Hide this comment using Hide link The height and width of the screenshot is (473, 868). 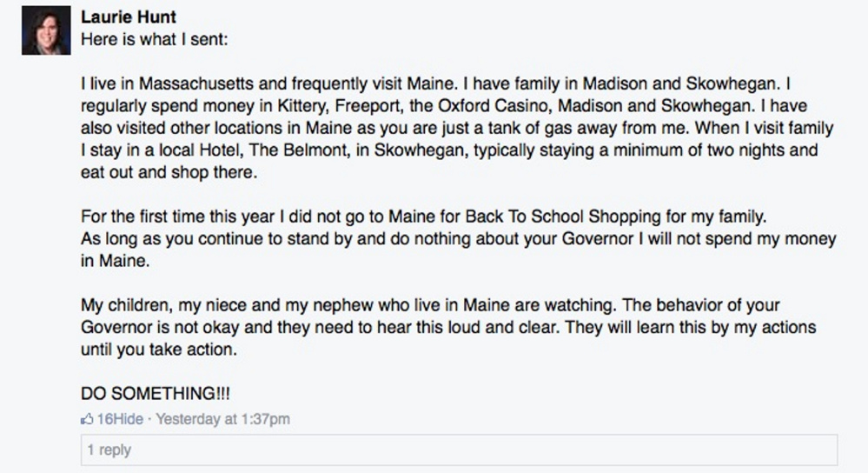129,419
